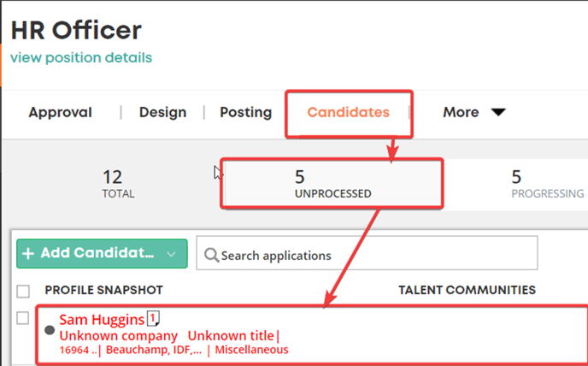Click the magnifier icon in search box

pyautogui.click(x=211, y=256)
